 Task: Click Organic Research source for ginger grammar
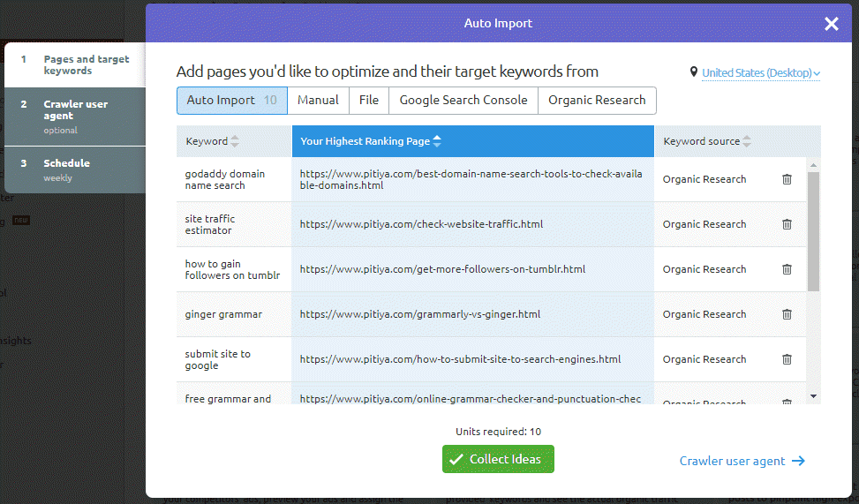(x=705, y=314)
